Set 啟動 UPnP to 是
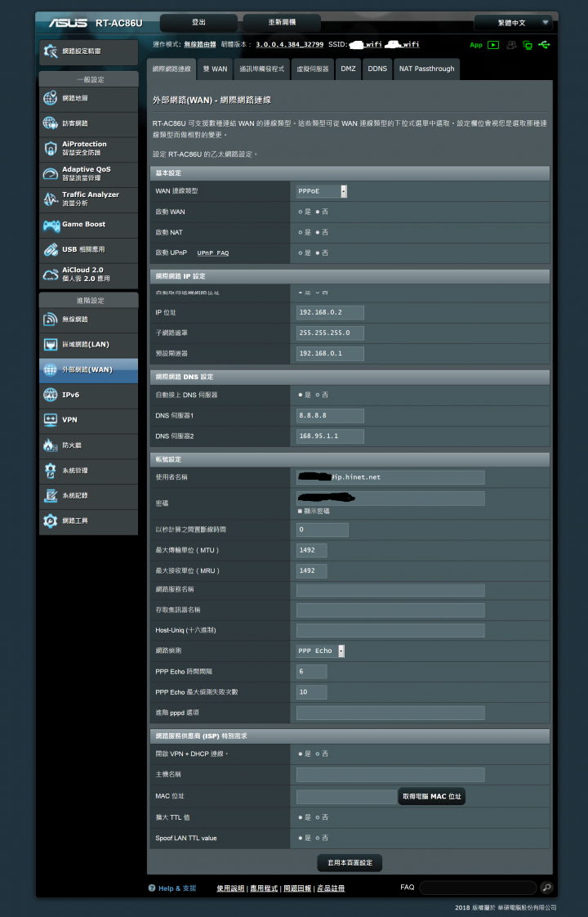The width and height of the screenshot is (588, 917). (301, 253)
